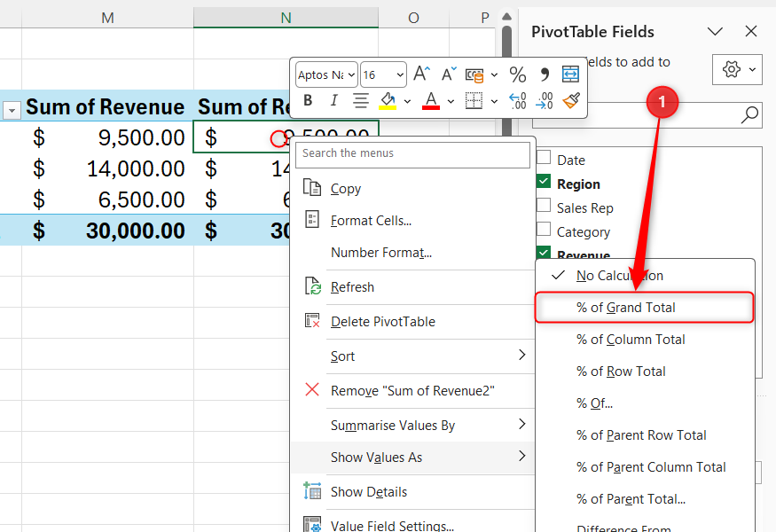Click Merge and Center icon
This screenshot has height=532, width=776.
click(x=570, y=74)
